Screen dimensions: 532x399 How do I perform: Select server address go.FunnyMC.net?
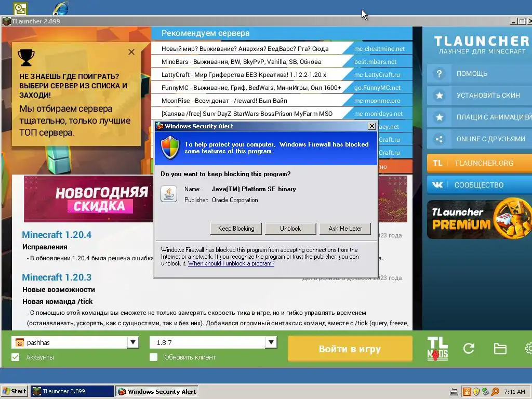click(377, 87)
